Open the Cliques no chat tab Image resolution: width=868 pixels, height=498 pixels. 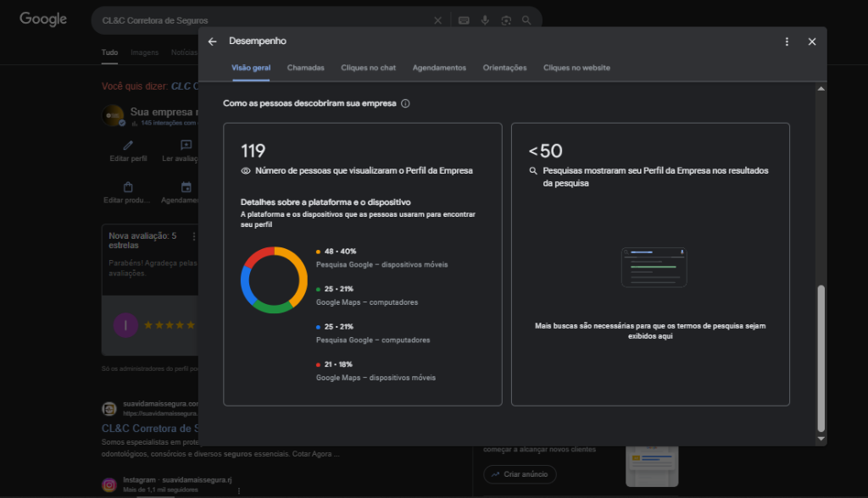(368, 68)
